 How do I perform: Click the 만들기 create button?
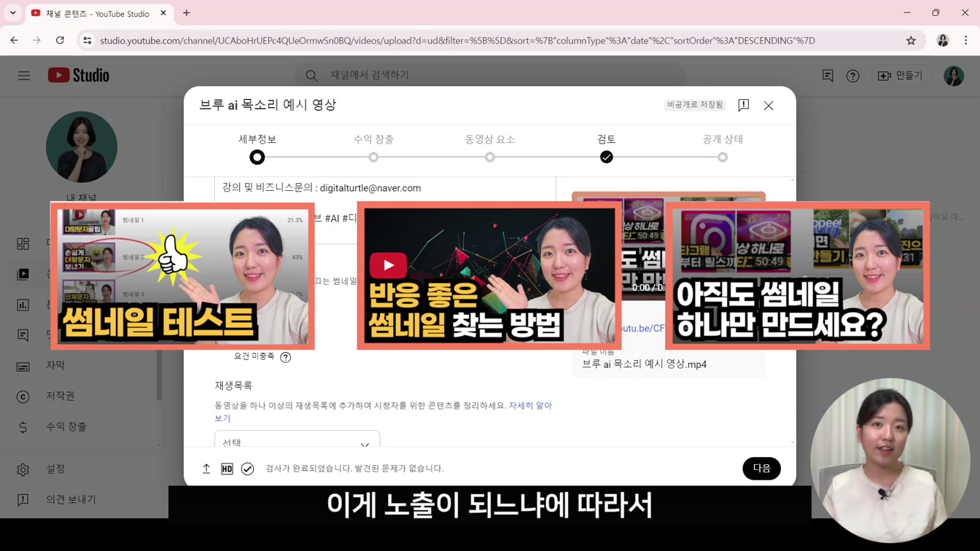tap(901, 76)
